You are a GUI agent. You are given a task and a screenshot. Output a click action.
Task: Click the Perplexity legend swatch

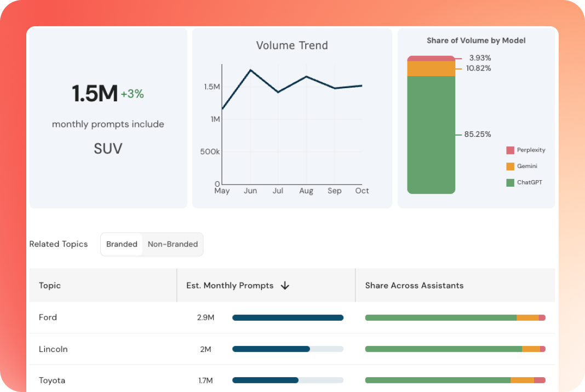[511, 149]
